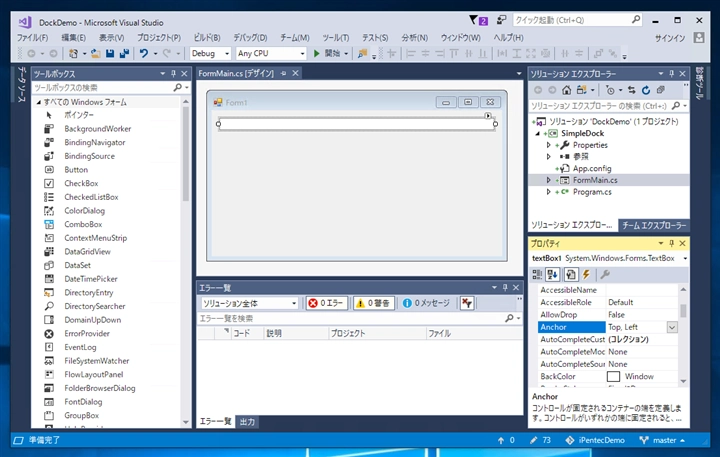Expand the Properties node in Solution Explorer
Image resolution: width=720 pixels, height=457 pixels.
[x=548, y=145]
